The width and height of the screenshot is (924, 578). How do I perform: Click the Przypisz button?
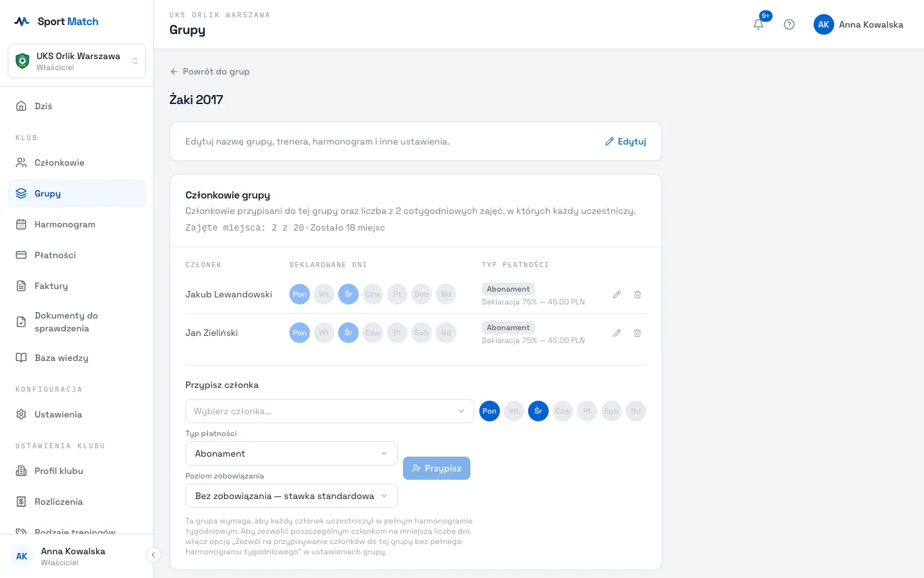pyautogui.click(x=436, y=468)
